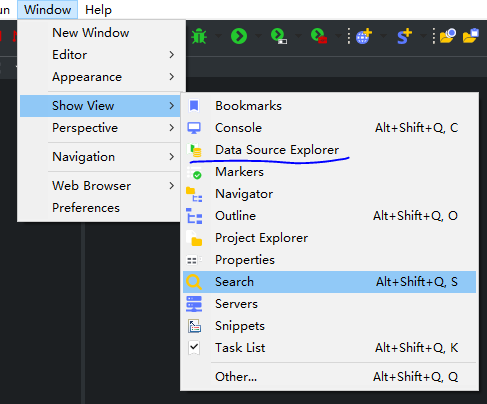
Task: Click the Servers stack icon
Action: coord(194,304)
